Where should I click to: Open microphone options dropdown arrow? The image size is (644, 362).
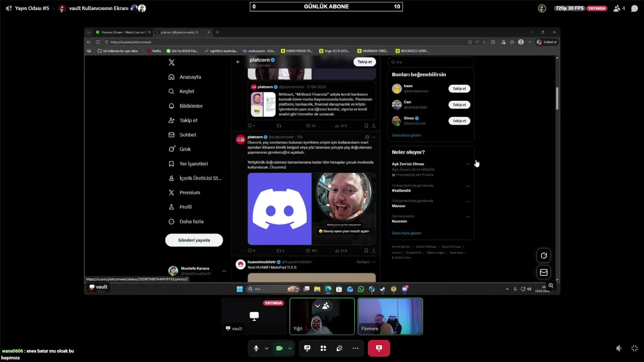point(266,348)
